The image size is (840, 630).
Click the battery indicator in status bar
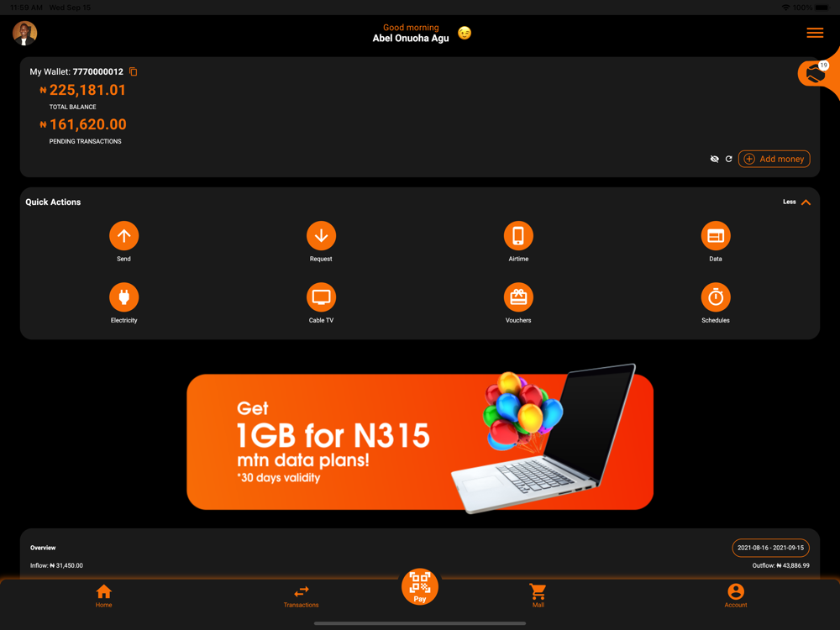pos(822,8)
